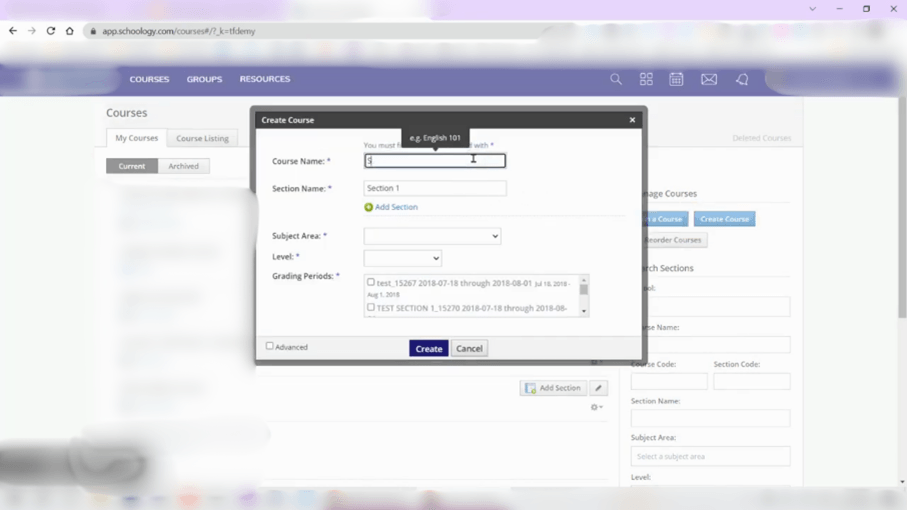Select the Current courses filter
The height and width of the screenshot is (510, 907).
click(x=132, y=166)
